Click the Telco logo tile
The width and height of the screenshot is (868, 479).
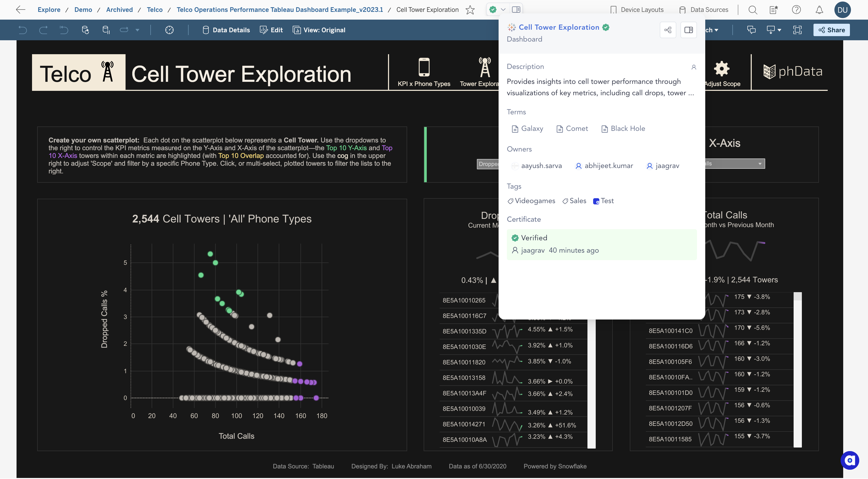click(x=79, y=72)
